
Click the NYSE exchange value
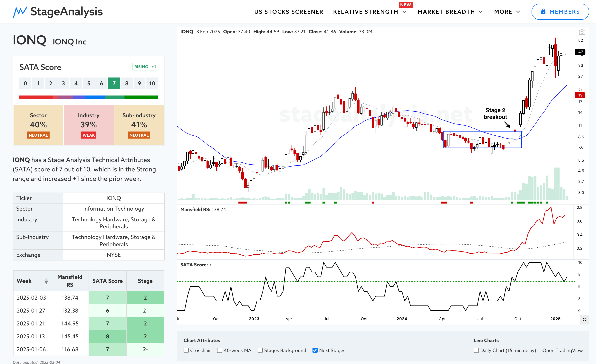[x=114, y=255]
